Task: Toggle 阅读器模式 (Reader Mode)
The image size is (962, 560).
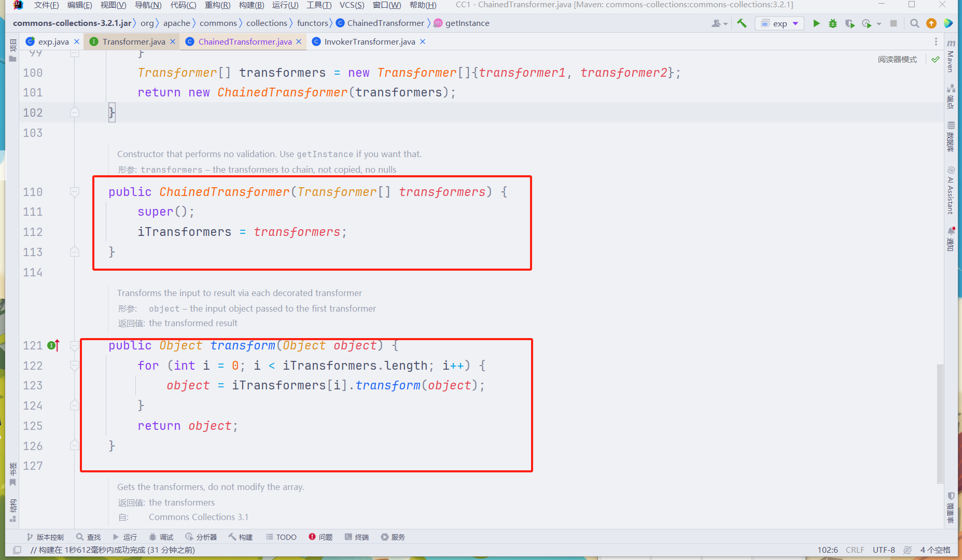Action: tap(897, 60)
